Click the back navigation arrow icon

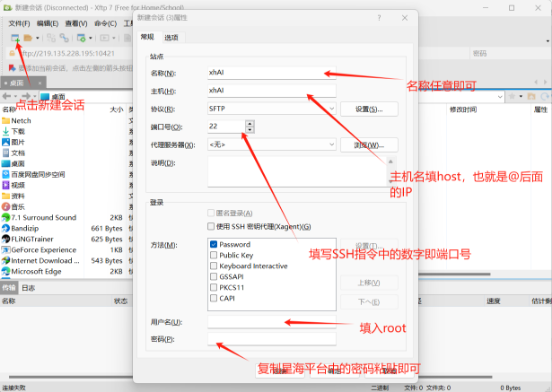pyautogui.click(x=6, y=96)
